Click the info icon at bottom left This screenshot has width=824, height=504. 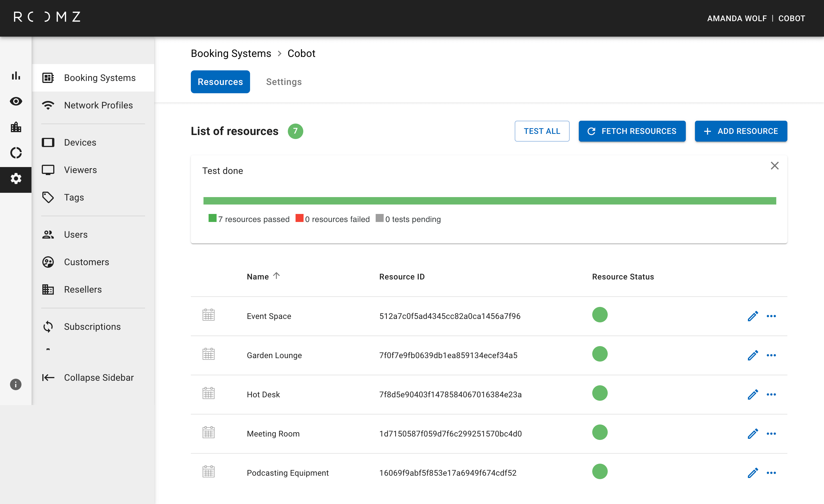click(x=16, y=384)
